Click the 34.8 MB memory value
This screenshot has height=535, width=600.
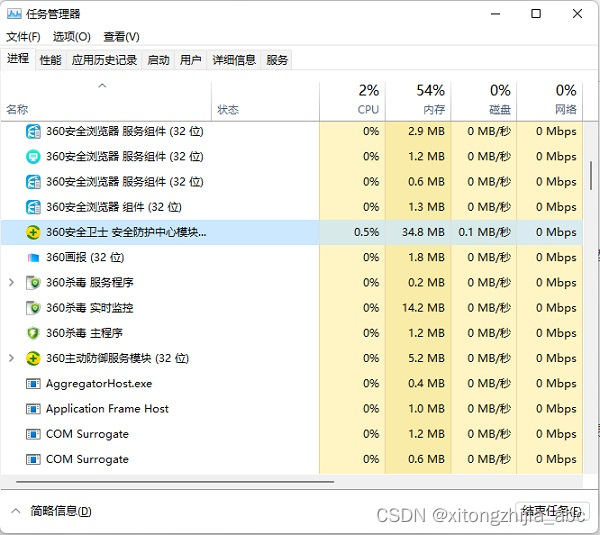pos(423,232)
